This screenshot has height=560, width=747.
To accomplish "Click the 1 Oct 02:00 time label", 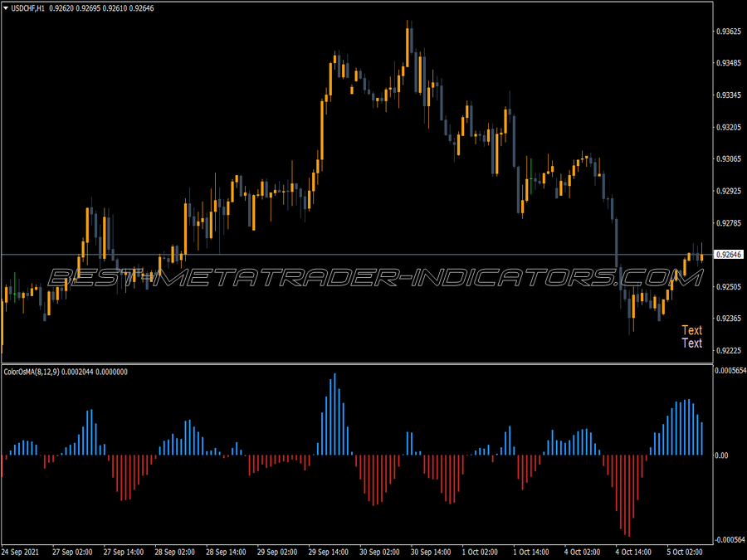I will pos(480,552).
